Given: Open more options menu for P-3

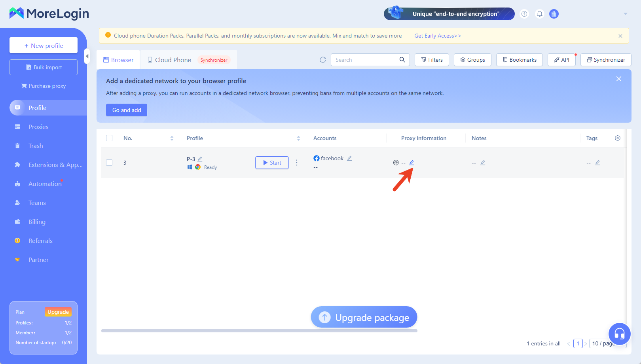Looking at the screenshot, I should [297, 163].
